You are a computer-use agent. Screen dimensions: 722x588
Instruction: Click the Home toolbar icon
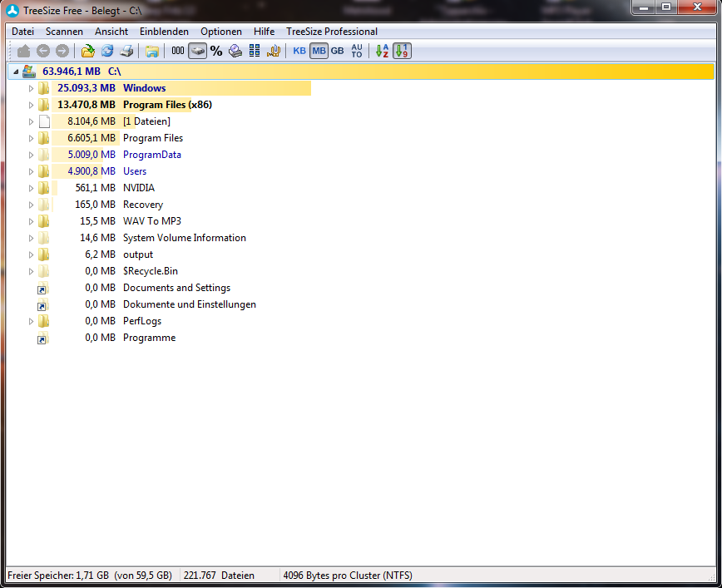tap(23, 51)
